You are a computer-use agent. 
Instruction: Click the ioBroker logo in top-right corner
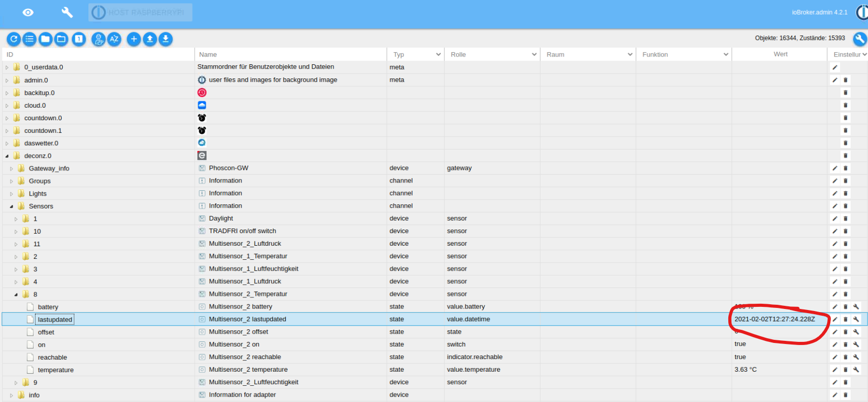click(x=862, y=12)
